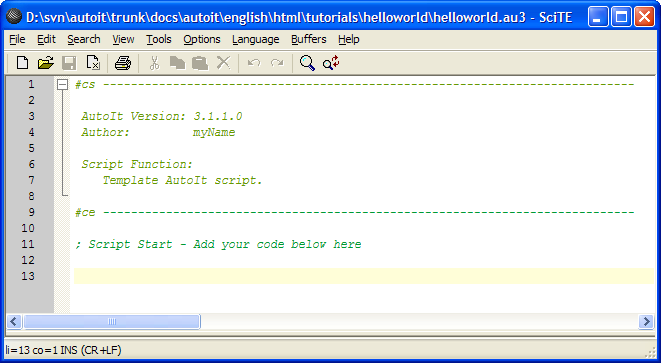Open the Options menu
Screen dimensions: 661x363
pyautogui.click(x=202, y=39)
